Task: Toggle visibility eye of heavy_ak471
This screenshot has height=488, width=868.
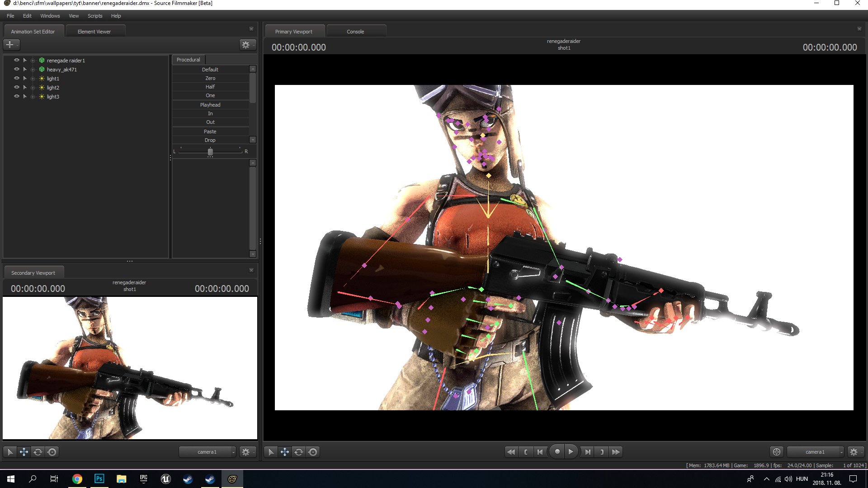Action: [17, 69]
